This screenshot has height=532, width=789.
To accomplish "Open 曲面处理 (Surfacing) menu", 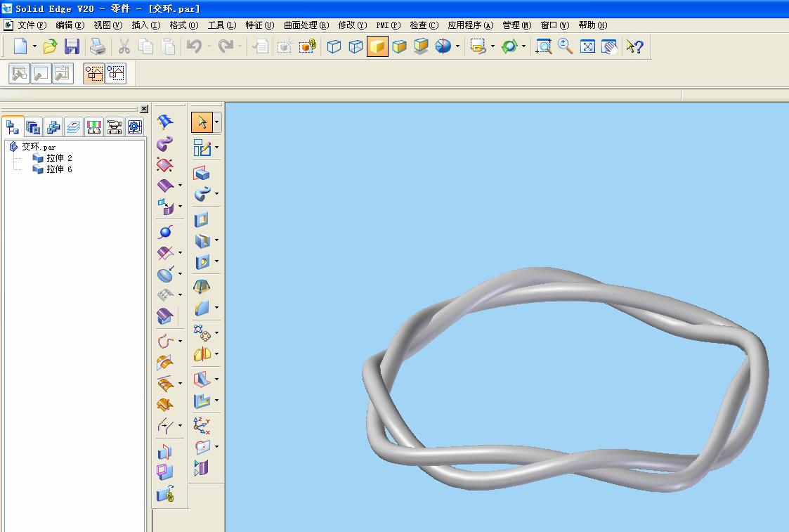I will pyautogui.click(x=306, y=25).
